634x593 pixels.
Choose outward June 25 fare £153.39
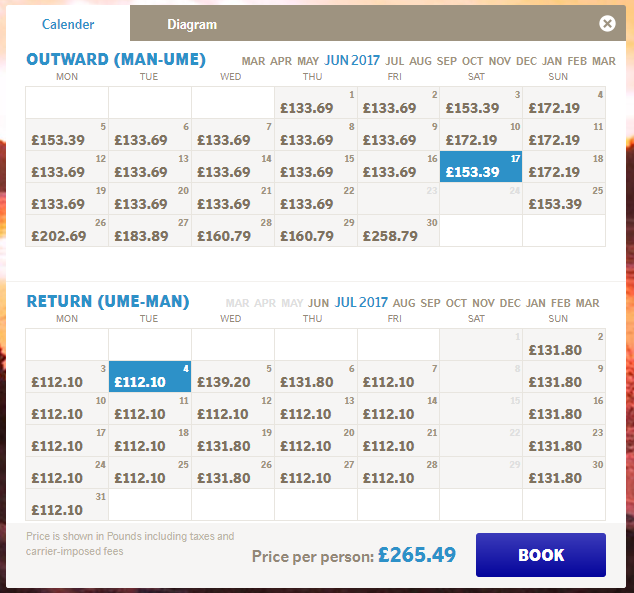point(564,198)
